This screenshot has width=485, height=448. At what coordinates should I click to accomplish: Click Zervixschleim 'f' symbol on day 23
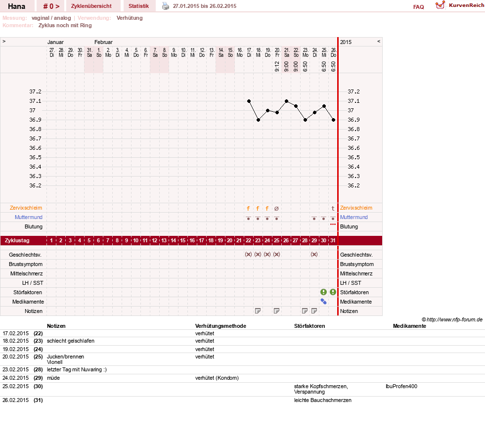tap(258, 209)
